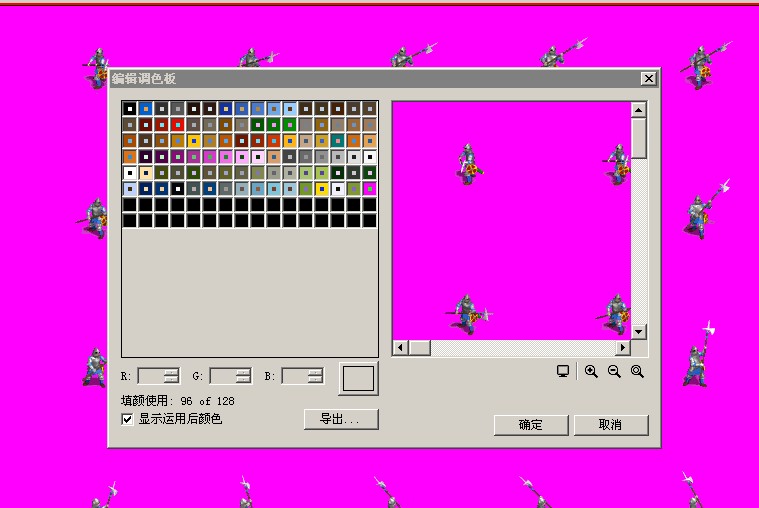Select the cream peach swatch in fifth row
Screen dimensions: 759x508
pyautogui.click(x=146, y=173)
